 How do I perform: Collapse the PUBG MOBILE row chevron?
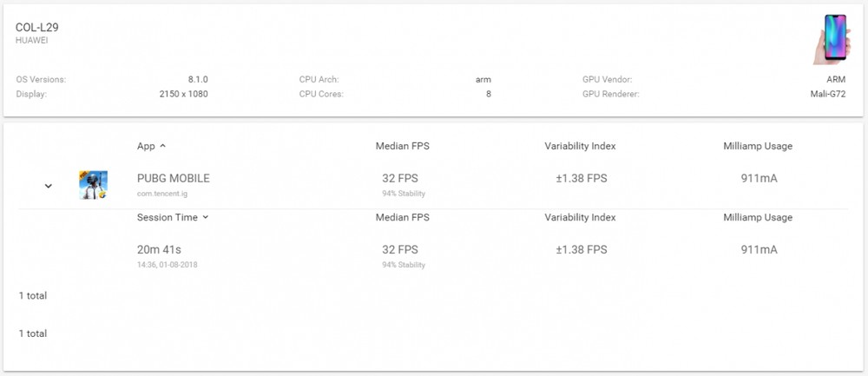tap(48, 186)
